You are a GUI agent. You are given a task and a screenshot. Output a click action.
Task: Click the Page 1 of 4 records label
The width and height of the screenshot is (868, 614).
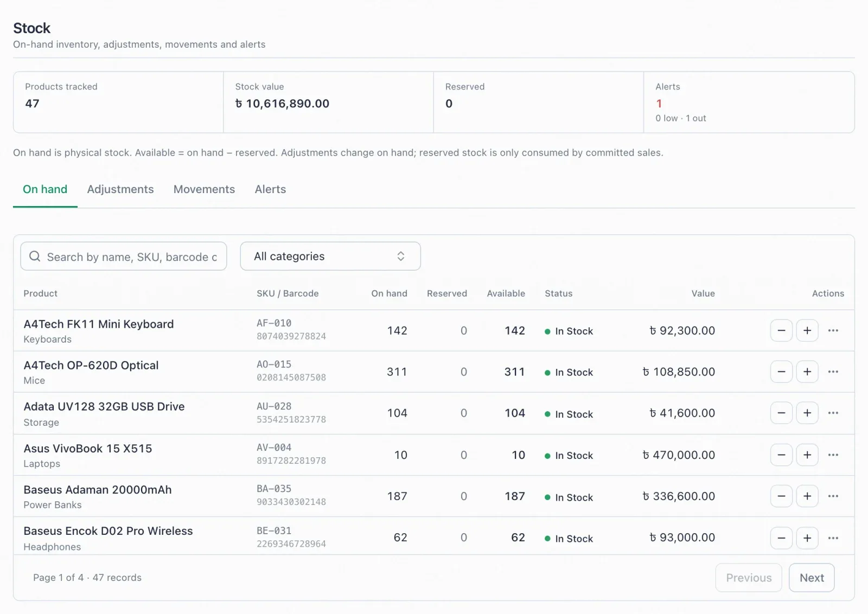pos(87,578)
